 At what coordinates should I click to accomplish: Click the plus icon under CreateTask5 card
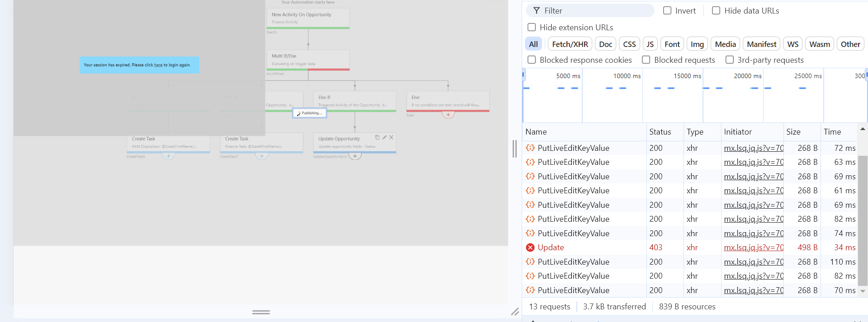(x=169, y=156)
